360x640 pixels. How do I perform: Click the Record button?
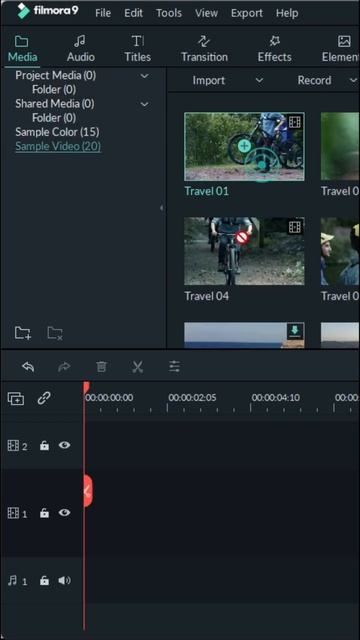[x=314, y=80]
